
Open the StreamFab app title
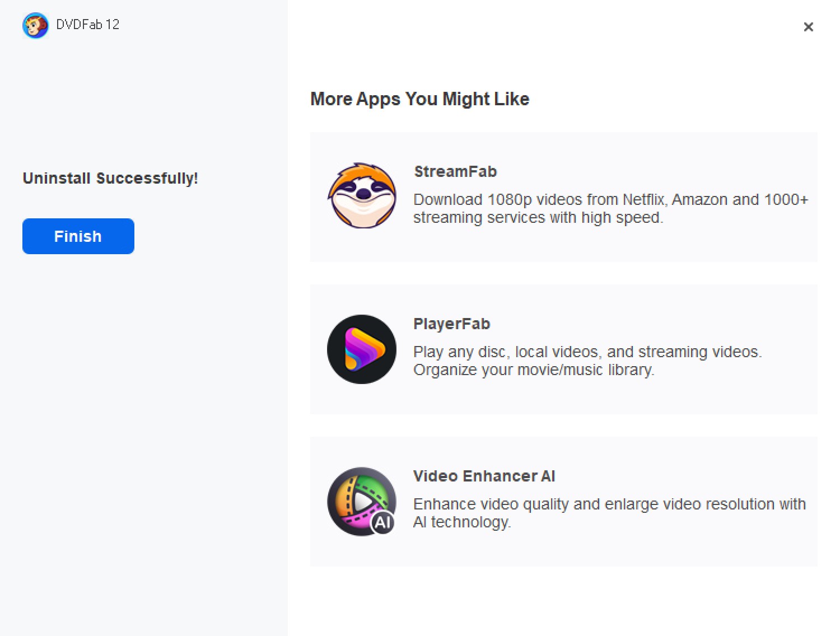455,171
